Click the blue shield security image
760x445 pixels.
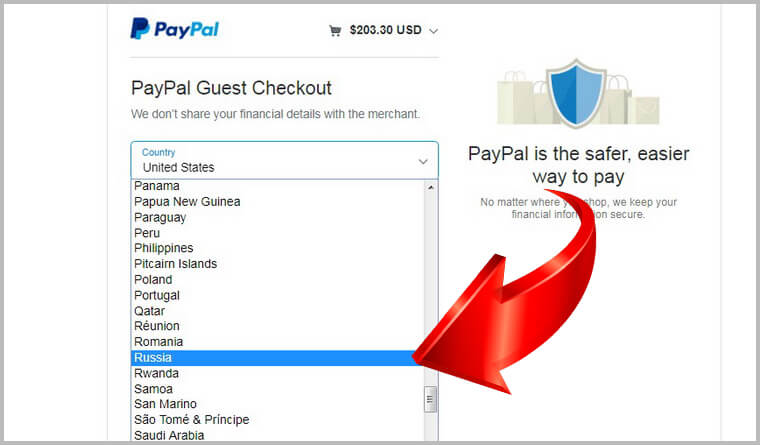tap(576, 93)
